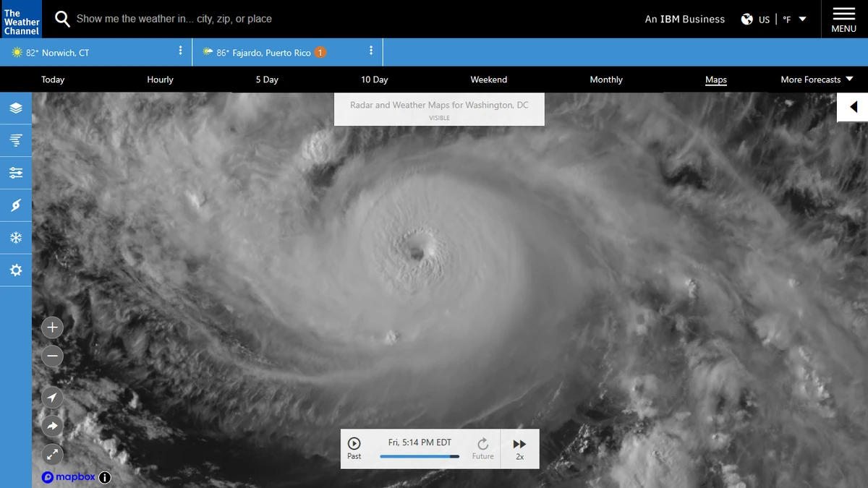The image size is (868, 488).
Task: Switch to the 10 Day tab
Action: [x=374, y=80]
